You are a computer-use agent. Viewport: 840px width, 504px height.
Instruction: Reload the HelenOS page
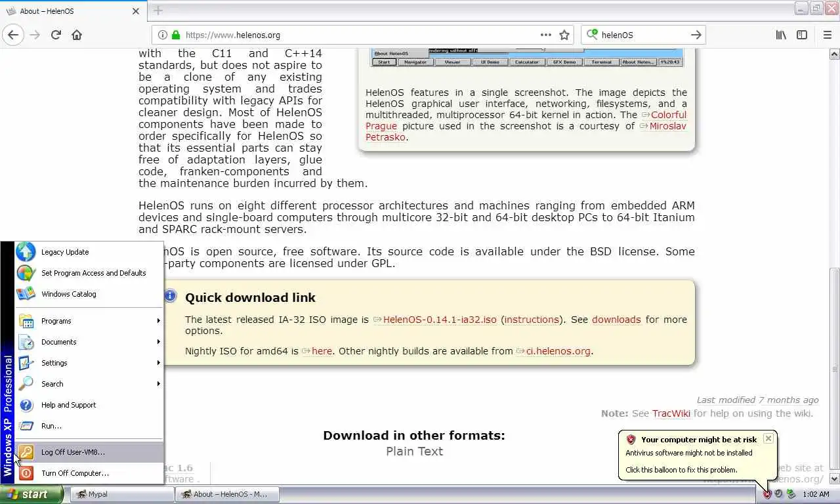tap(56, 35)
